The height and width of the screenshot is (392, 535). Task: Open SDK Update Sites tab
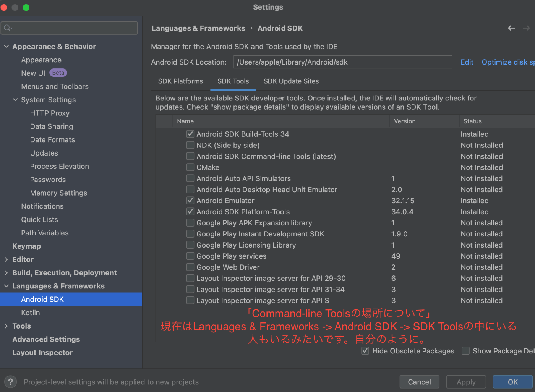291,81
